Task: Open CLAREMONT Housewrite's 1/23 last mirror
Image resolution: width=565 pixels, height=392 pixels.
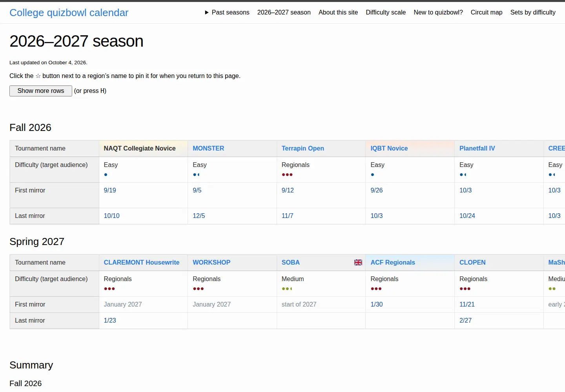Action: 110,321
